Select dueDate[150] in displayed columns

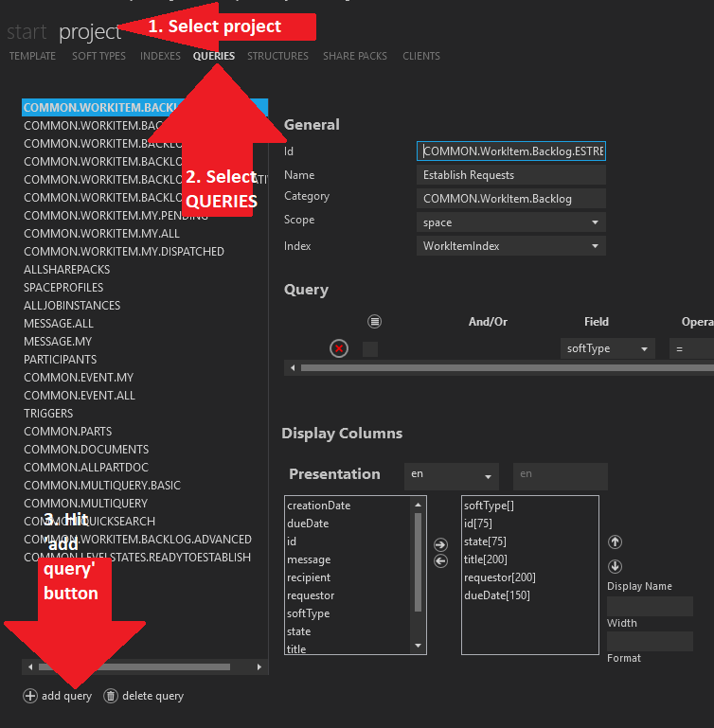coord(530,595)
